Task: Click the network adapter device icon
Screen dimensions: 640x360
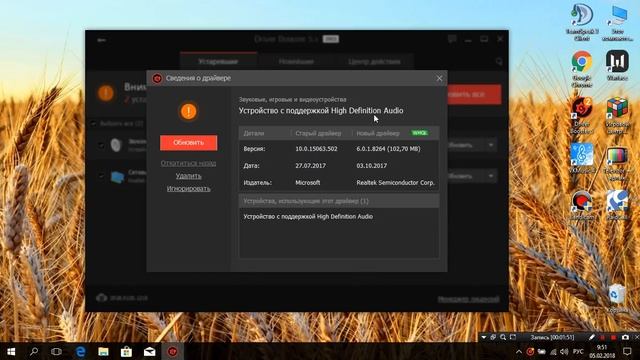Action: tap(117, 177)
